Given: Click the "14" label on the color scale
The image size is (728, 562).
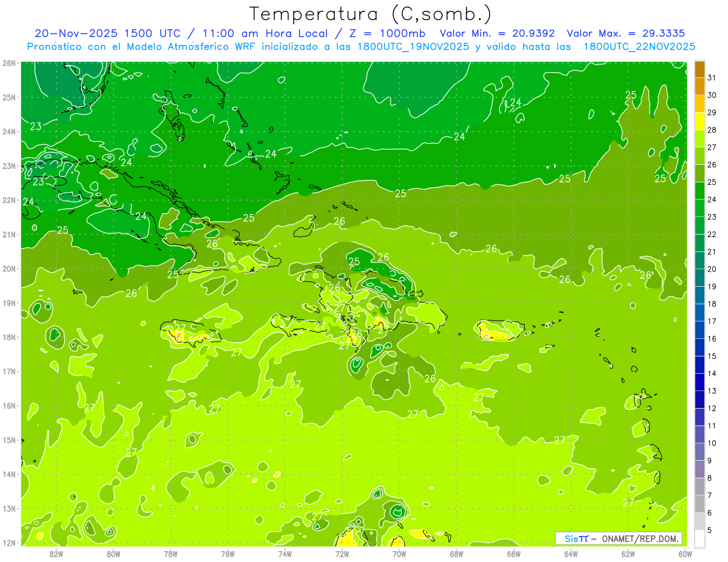Looking at the screenshot, I should (x=712, y=373).
